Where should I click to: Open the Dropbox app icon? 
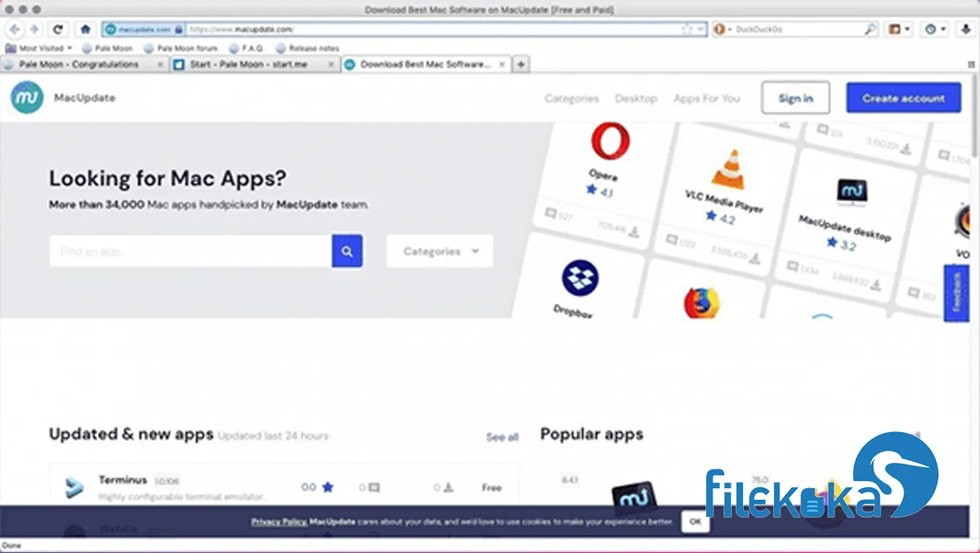click(x=580, y=279)
